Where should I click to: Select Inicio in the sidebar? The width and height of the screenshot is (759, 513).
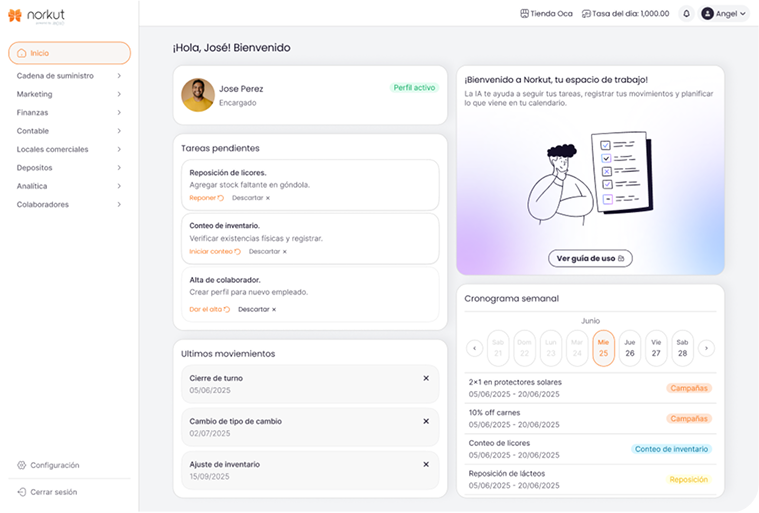pyautogui.click(x=69, y=53)
